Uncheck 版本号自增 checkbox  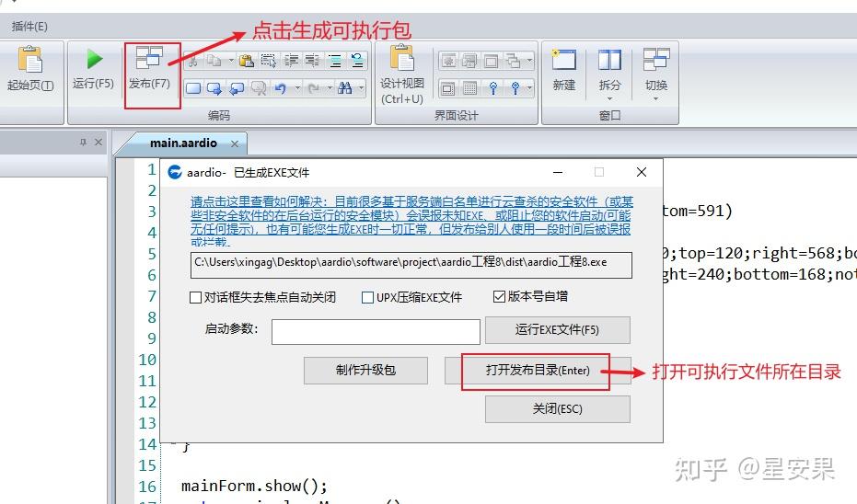click(x=499, y=296)
